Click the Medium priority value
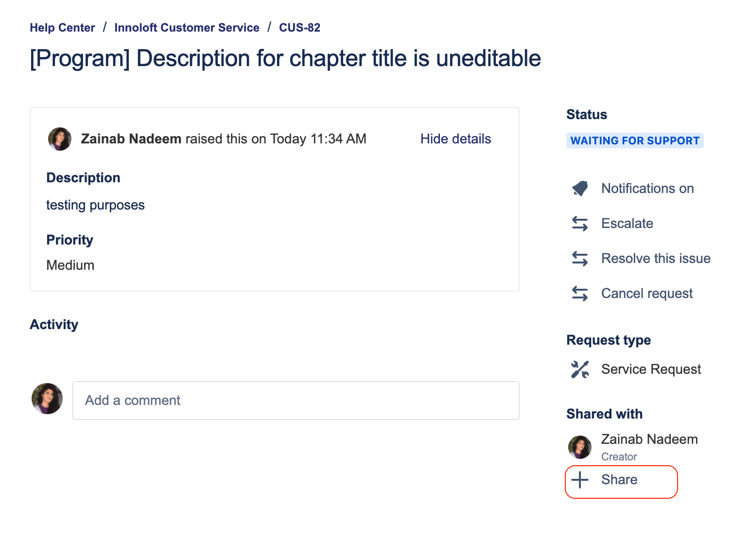Viewport: 733px width, 560px height. [x=70, y=265]
